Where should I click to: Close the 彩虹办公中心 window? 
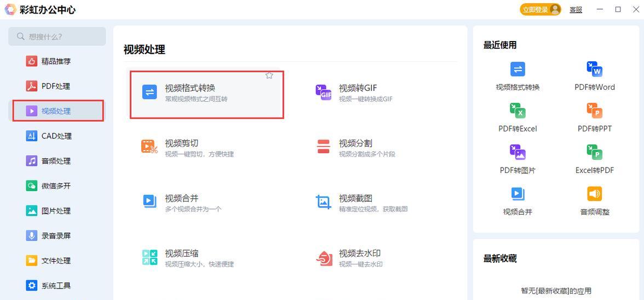point(635,9)
